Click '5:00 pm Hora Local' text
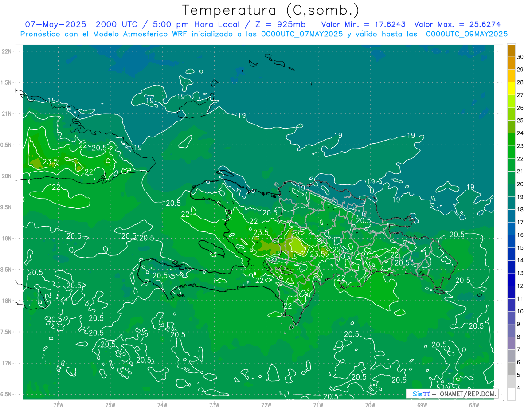The image size is (532, 411). pyautogui.click(x=197, y=24)
